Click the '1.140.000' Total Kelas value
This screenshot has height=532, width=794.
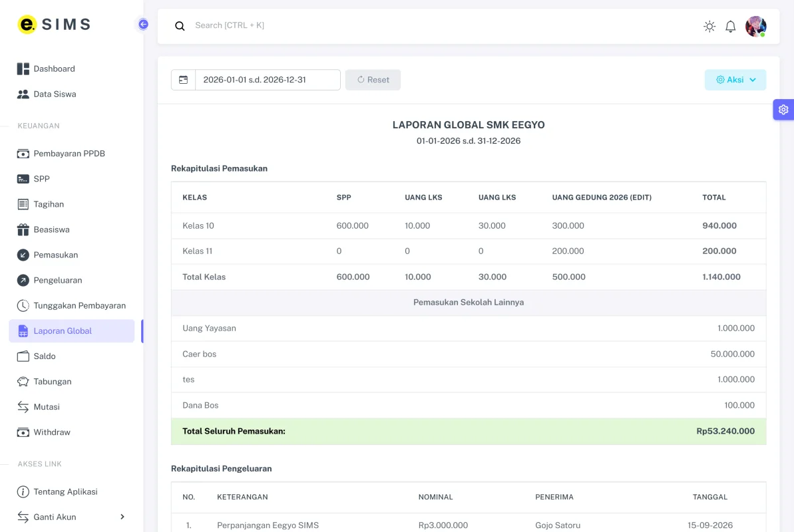click(x=721, y=277)
